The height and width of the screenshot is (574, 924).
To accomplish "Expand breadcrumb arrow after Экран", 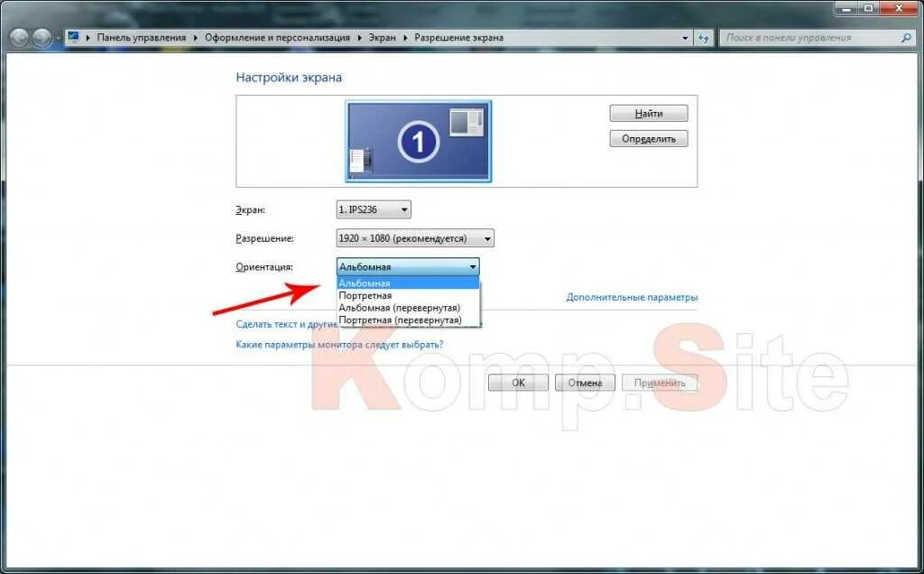I will [x=405, y=38].
